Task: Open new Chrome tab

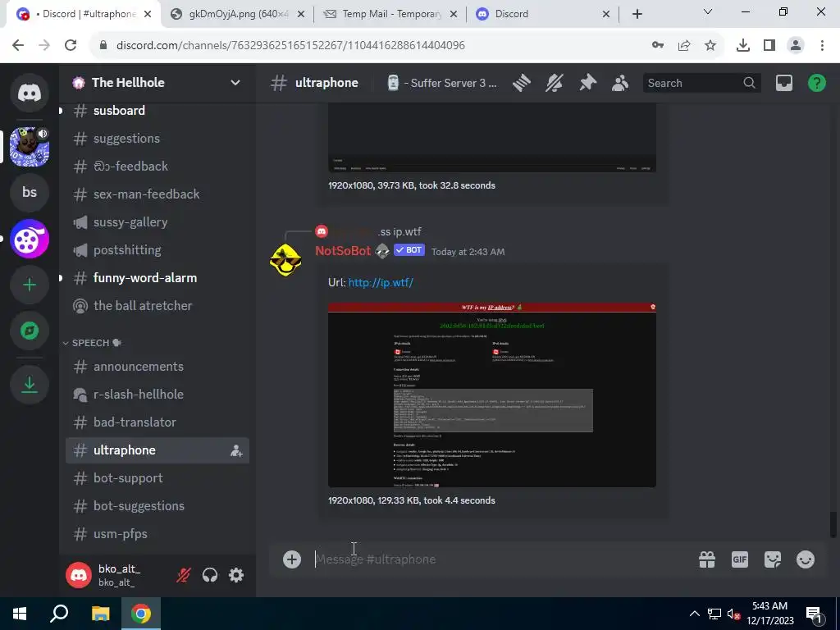Action: tap(637, 14)
